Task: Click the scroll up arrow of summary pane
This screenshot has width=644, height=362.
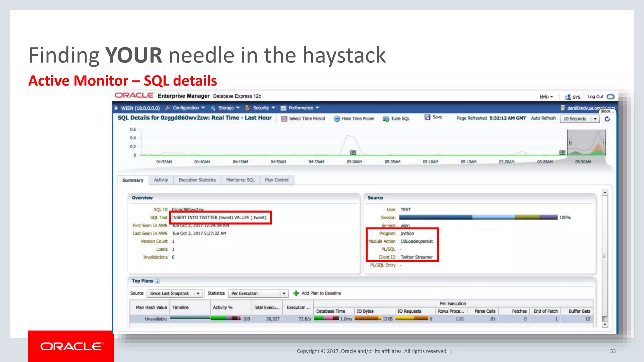Action: click(x=605, y=192)
